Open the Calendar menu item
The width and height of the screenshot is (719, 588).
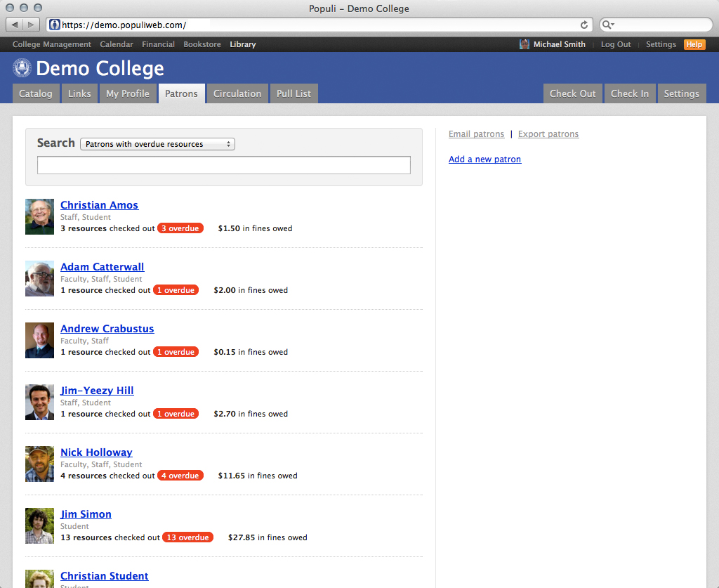coord(117,44)
